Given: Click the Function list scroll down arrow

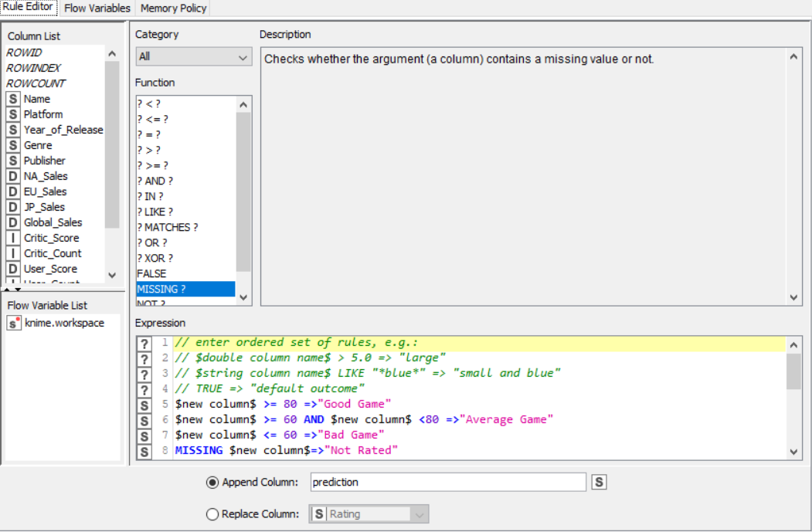Looking at the screenshot, I should (x=243, y=297).
